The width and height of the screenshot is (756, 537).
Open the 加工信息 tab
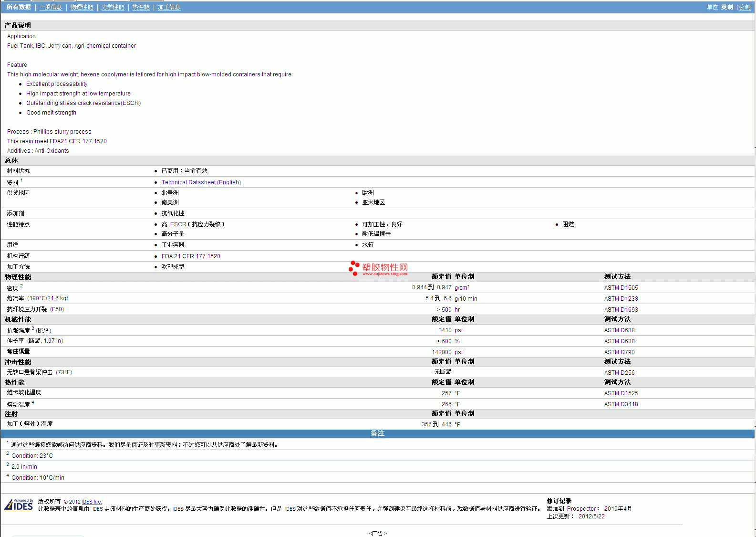point(169,7)
